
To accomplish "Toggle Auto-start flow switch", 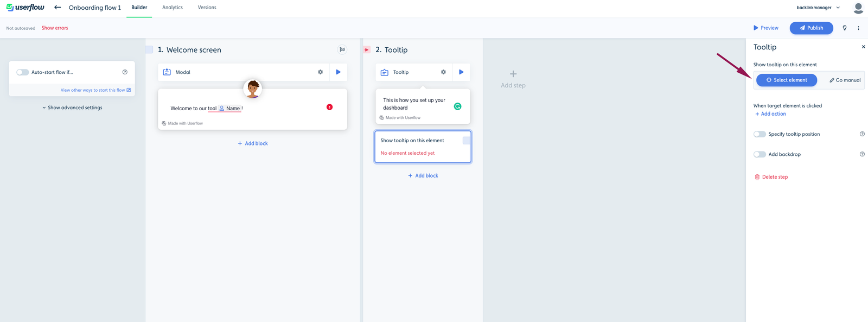I will coord(22,72).
